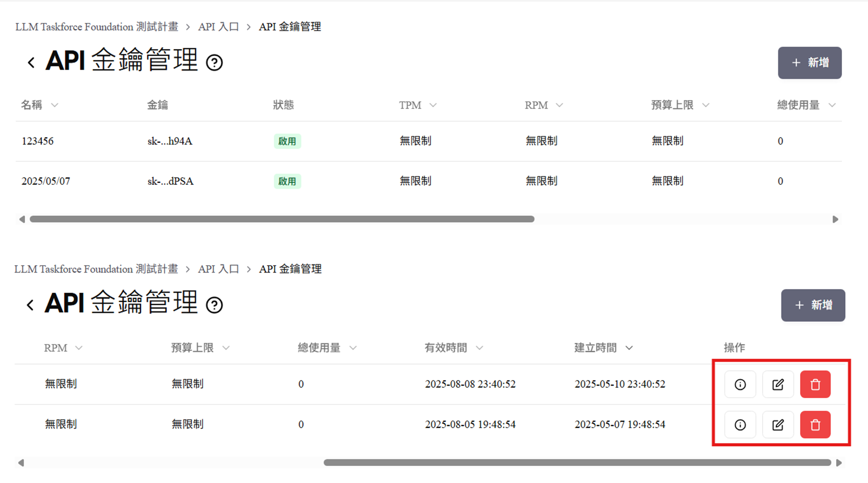This screenshot has width=868, height=483.
Task: Edit the key created 2025-05-07
Action: coord(778,425)
